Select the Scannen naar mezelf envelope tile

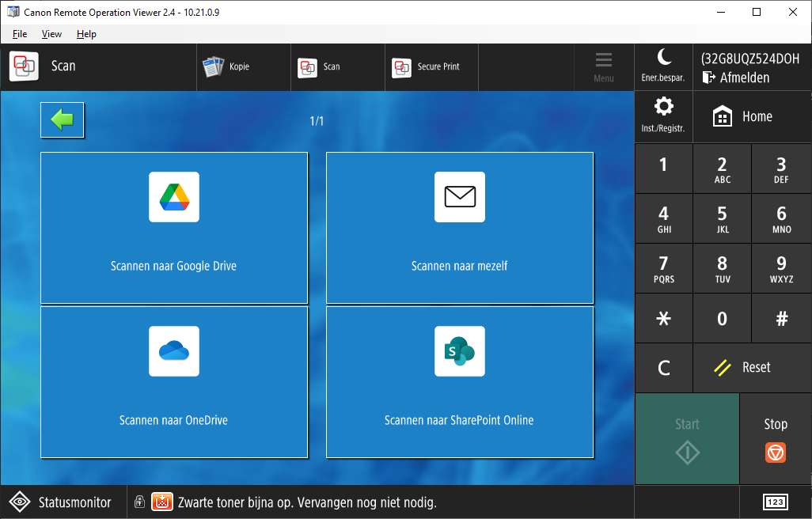pyautogui.click(x=460, y=228)
